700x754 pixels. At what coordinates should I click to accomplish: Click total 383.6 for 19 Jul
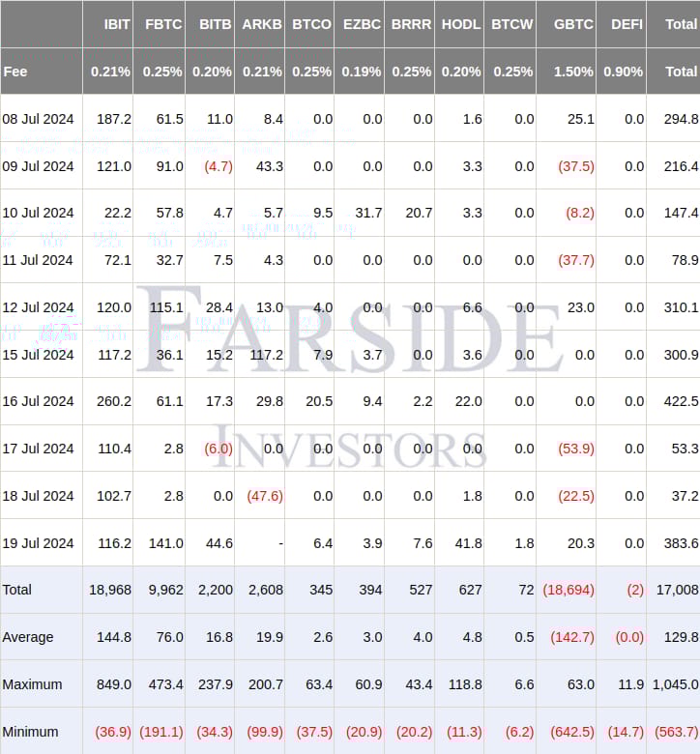tap(682, 543)
